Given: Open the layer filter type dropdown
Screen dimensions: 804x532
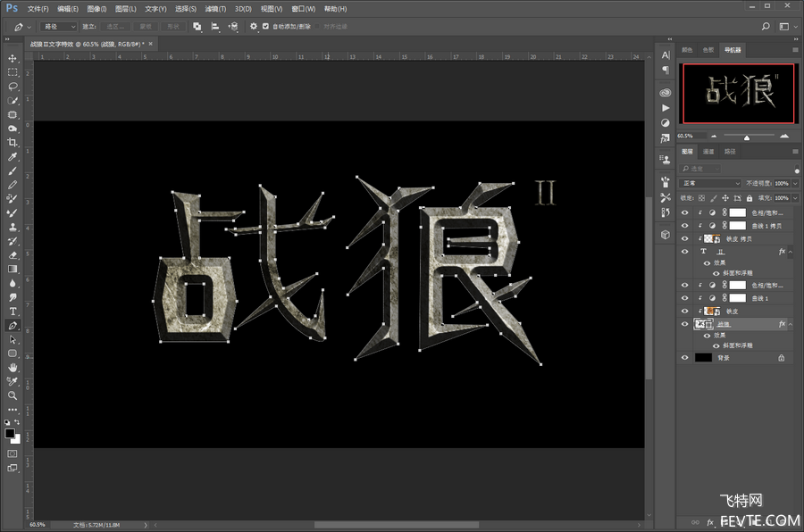Looking at the screenshot, I should (700, 169).
